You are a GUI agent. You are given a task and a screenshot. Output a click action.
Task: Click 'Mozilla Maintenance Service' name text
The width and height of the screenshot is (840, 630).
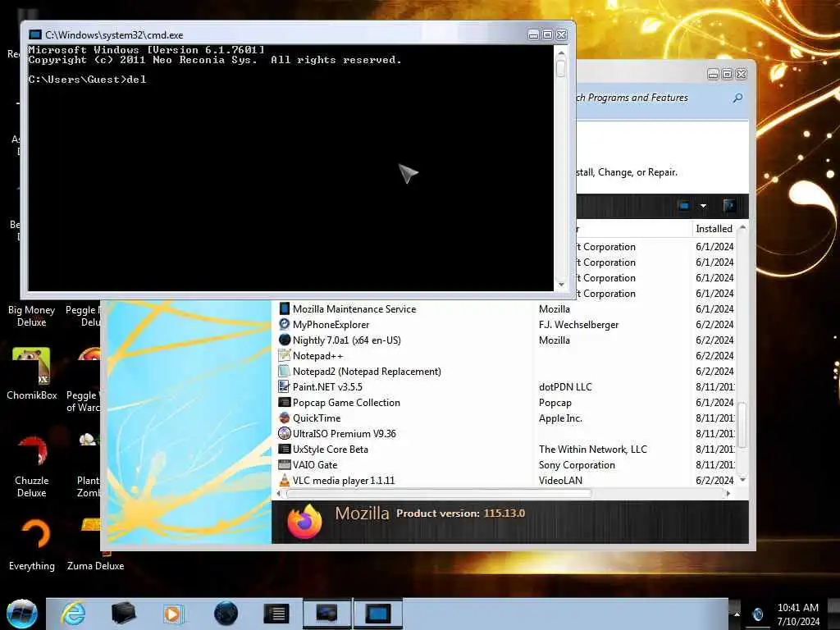pos(354,309)
